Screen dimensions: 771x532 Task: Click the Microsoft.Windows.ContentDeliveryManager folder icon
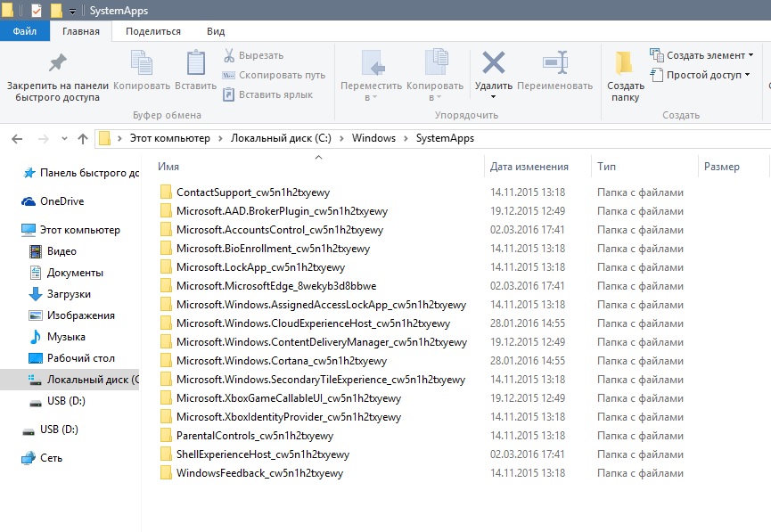pos(166,341)
